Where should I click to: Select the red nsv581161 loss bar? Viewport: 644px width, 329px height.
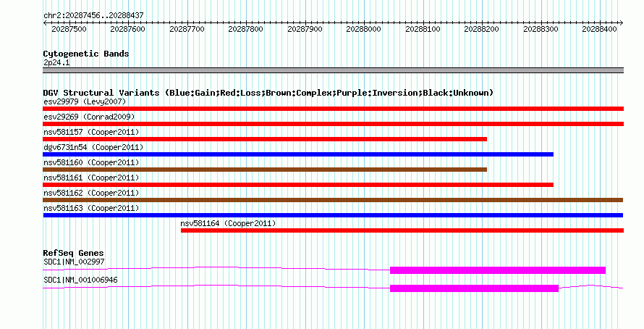[298, 185]
